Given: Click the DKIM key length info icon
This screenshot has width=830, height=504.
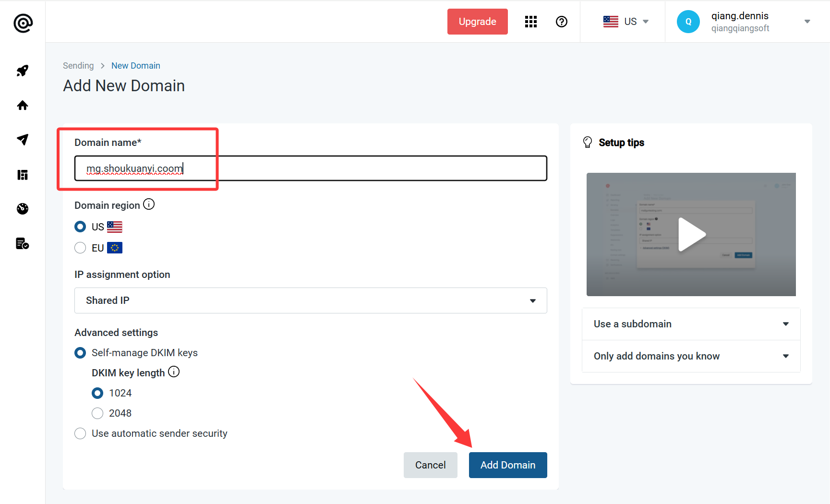Looking at the screenshot, I should (x=174, y=372).
